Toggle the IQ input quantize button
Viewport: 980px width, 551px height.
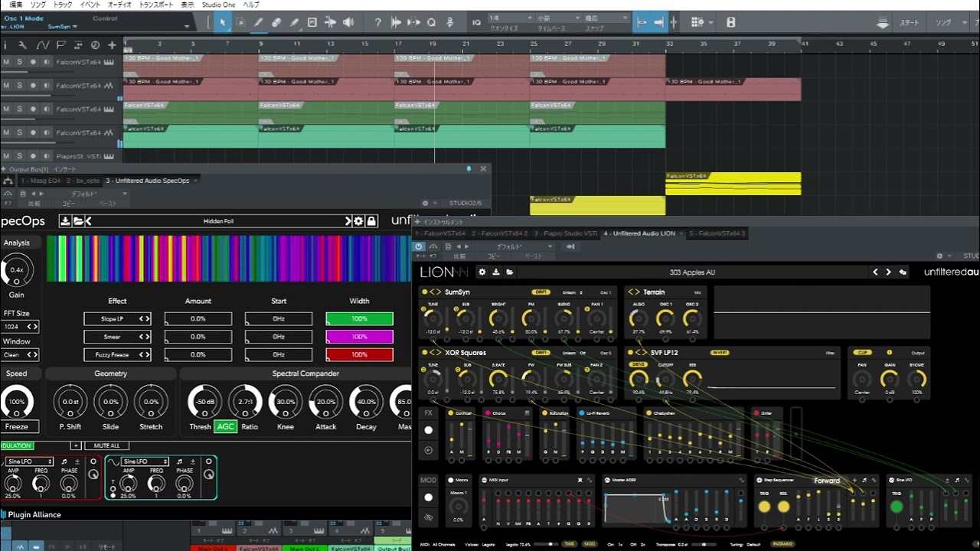[477, 22]
